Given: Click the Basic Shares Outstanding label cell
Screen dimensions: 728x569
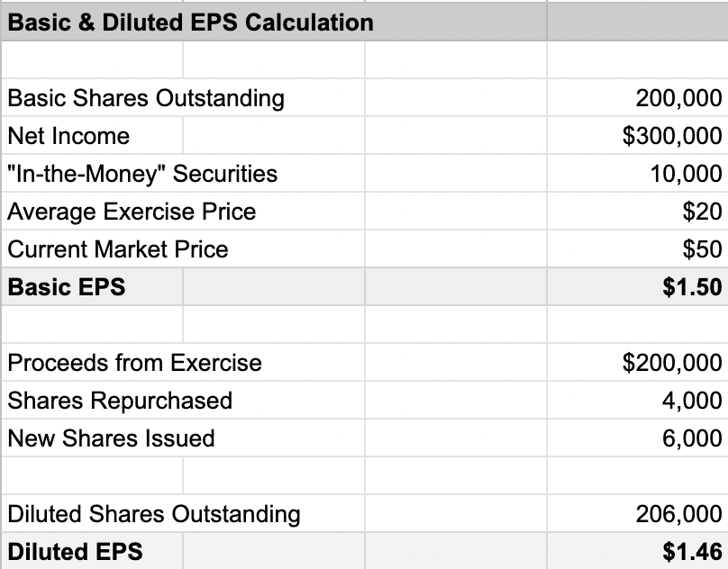Looking at the screenshot, I should coord(145,98).
